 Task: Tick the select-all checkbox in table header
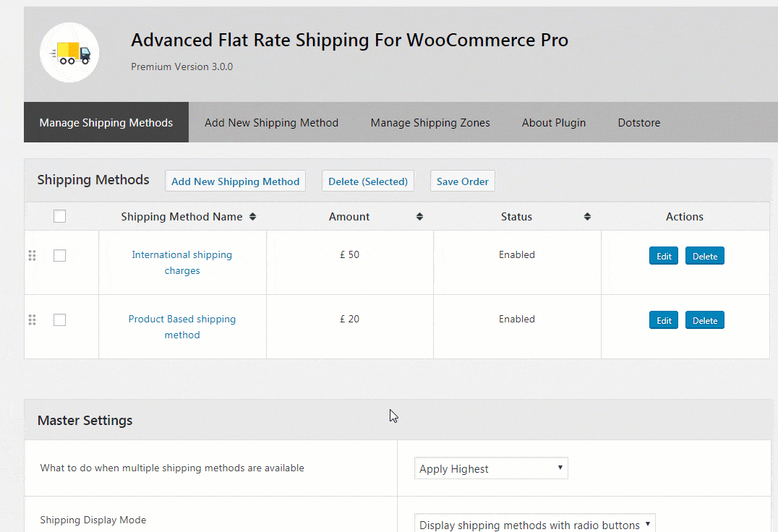[x=60, y=216]
